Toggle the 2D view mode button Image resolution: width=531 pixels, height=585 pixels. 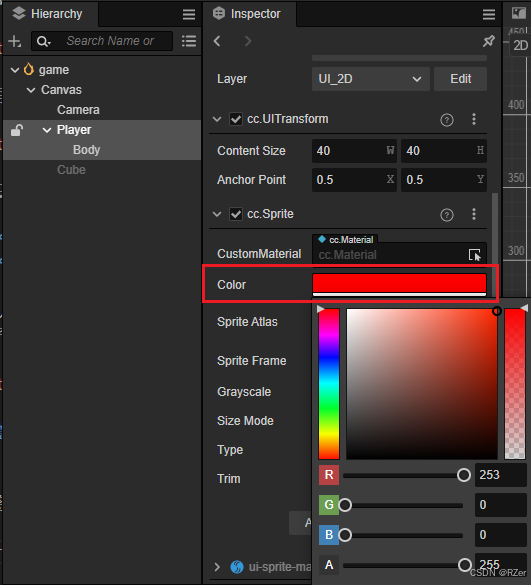(x=521, y=46)
